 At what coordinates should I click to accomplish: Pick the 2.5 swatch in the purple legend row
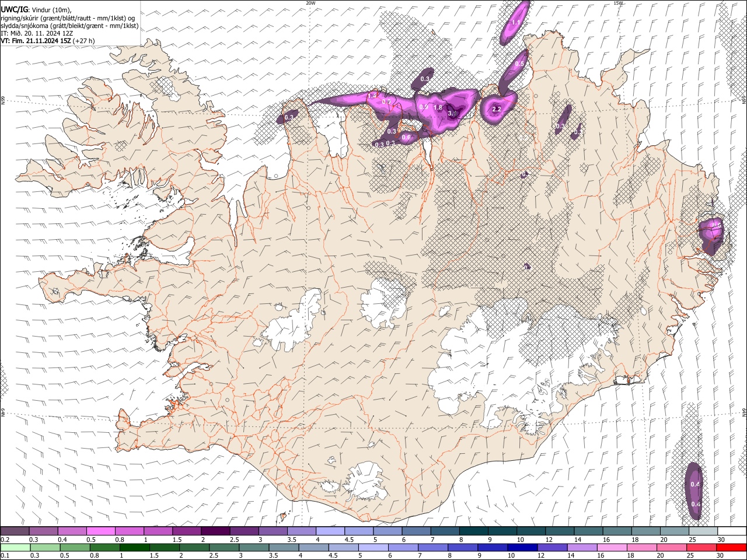(x=243, y=531)
